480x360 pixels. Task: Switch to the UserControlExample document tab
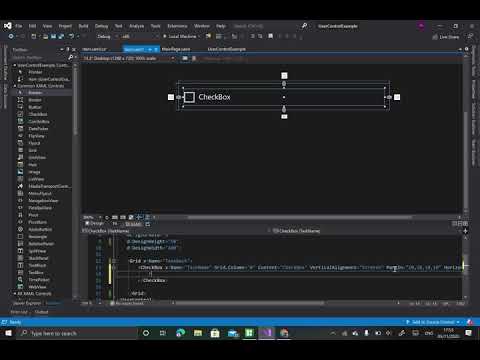227,49
